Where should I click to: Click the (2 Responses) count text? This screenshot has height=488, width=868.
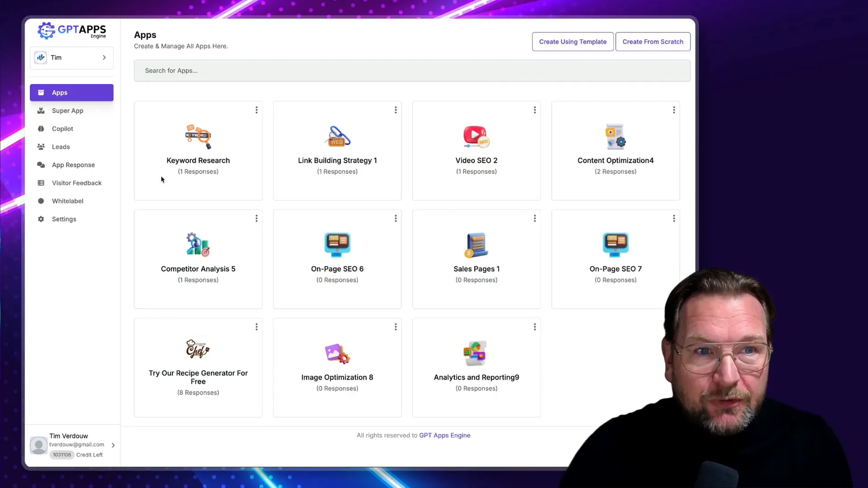[x=616, y=171]
